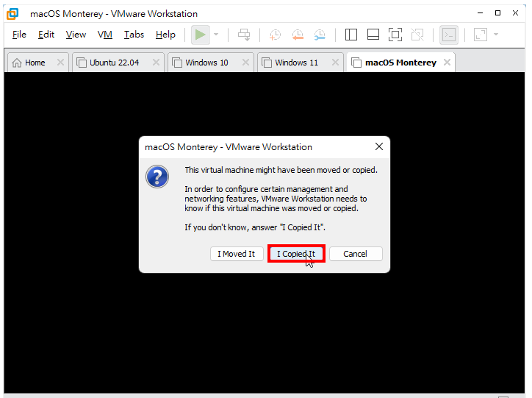
Task: Click the stretch guest display icon
Action: [x=481, y=35]
